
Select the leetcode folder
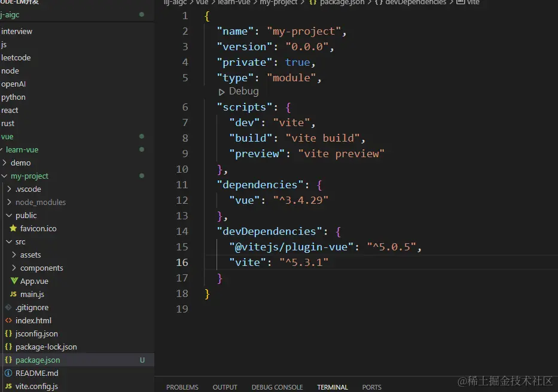coord(16,57)
